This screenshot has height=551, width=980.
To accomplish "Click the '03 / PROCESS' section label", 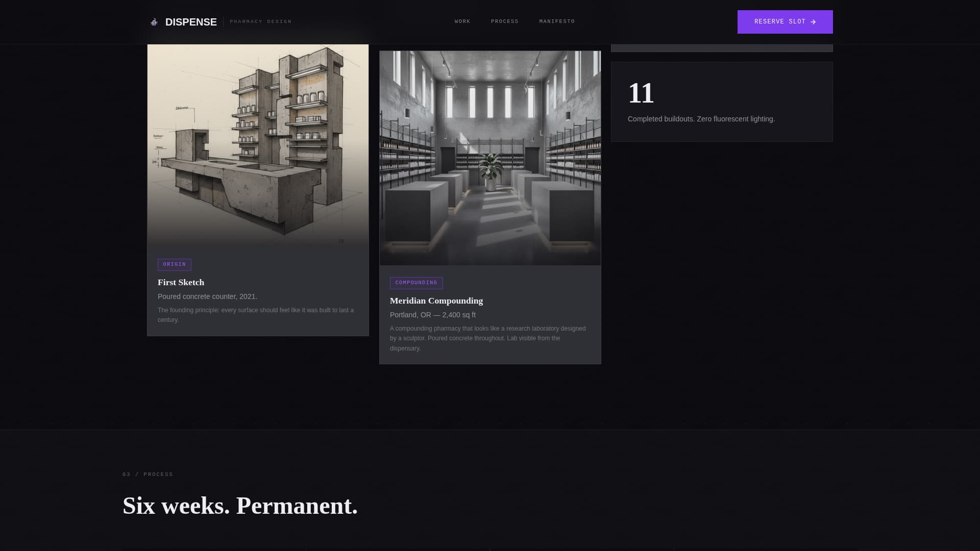I will click(148, 474).
